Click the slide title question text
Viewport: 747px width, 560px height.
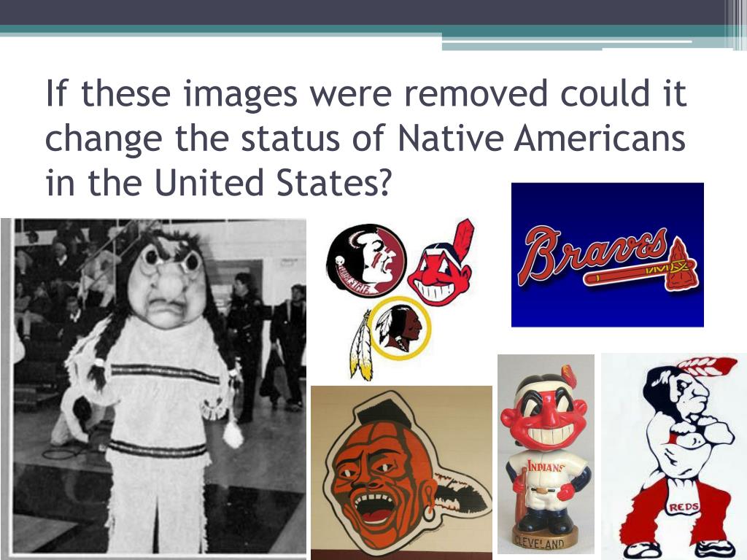tap(366, 138)
